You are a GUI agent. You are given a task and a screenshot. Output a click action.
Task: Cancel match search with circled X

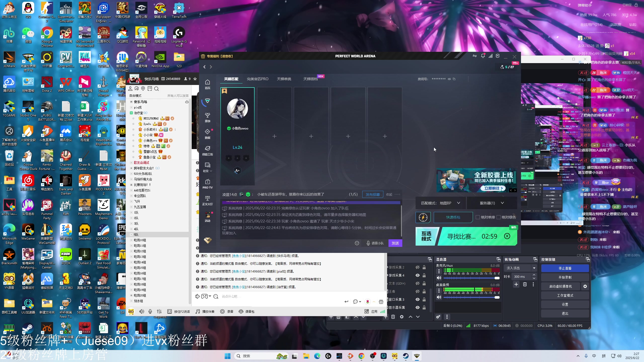point(507,236)
